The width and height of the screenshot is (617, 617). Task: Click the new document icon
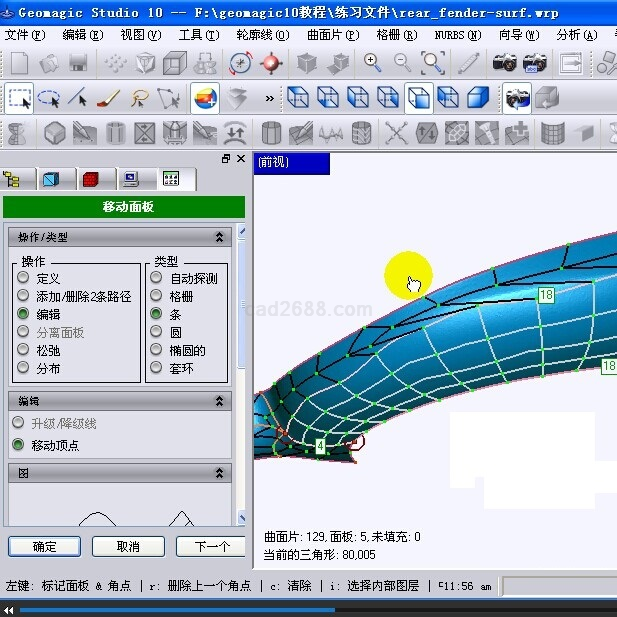19,63
